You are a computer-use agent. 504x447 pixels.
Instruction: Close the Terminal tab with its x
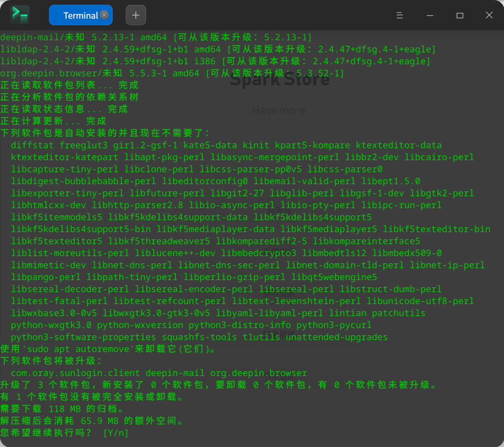[104, 15]
